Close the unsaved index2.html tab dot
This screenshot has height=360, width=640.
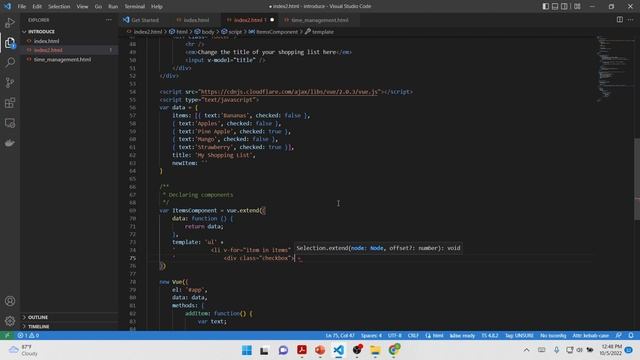[x=272, y=20]
